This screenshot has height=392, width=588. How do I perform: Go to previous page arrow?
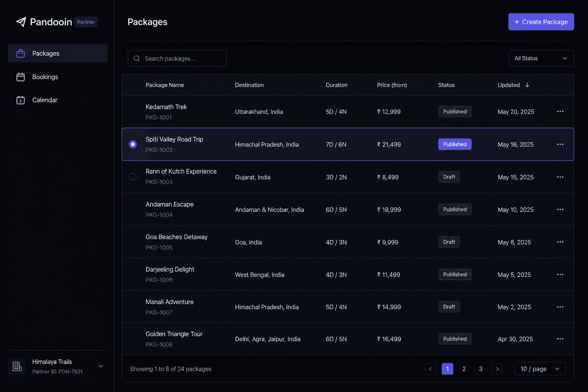tap(431, 369)
